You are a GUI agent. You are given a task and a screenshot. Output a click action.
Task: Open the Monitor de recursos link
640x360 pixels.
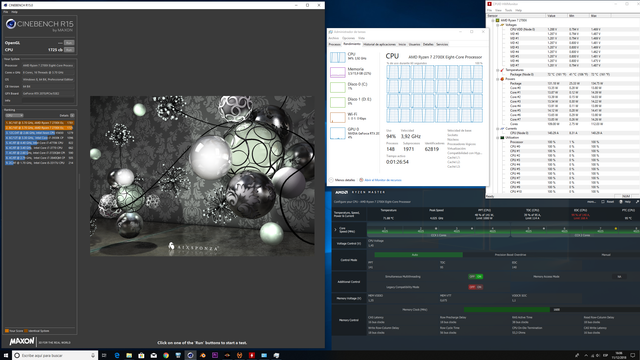coord(383,180)
